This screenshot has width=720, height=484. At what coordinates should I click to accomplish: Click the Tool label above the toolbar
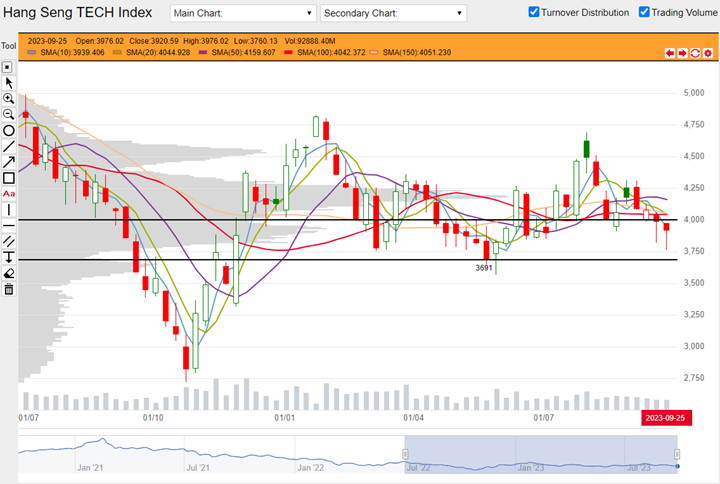pyautogui.click(x=9, y=46)
